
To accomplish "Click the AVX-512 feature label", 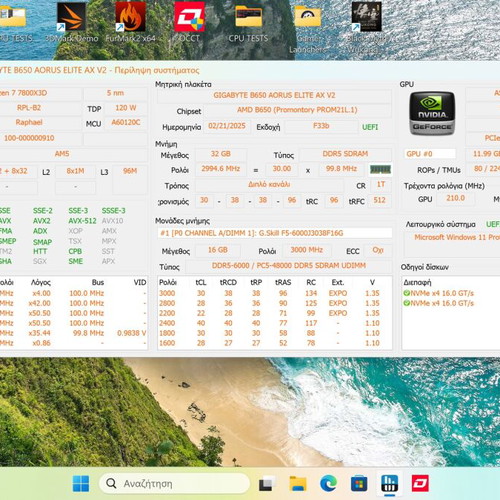I will tap(82, 221).
